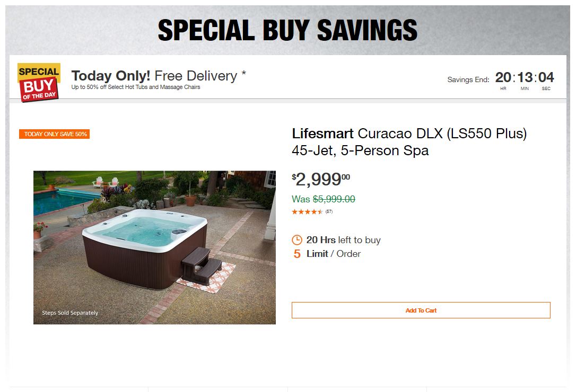Screen dimensions: 576x392
Task: Click the orange clock icon
Action: pyautogui.click(x=297, y=240)
